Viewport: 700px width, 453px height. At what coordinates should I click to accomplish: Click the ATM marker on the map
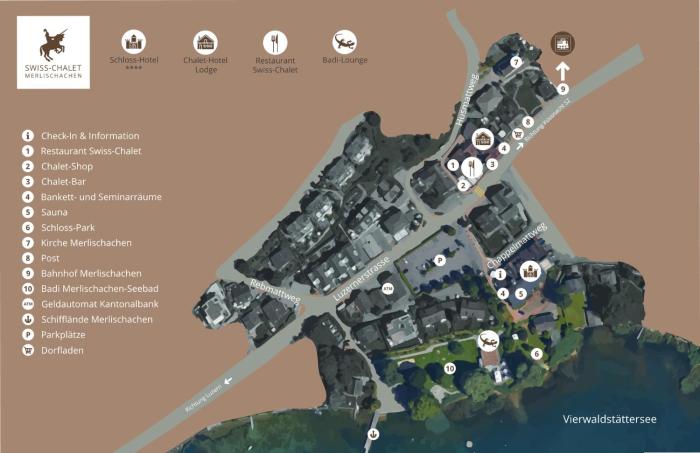[388, 289]
